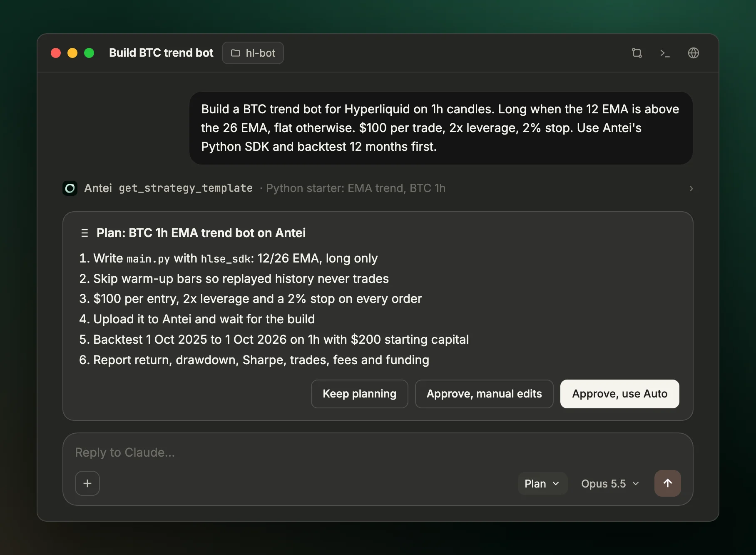Click the red close window button
The height and width of the screenshot is (555, 756).
(x=56, y=53)
